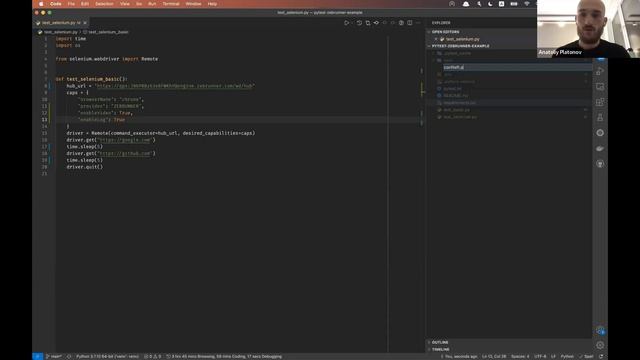This screenshot has height=360, width=640.
Task: Open the Window menu
Action: point(193,4)
